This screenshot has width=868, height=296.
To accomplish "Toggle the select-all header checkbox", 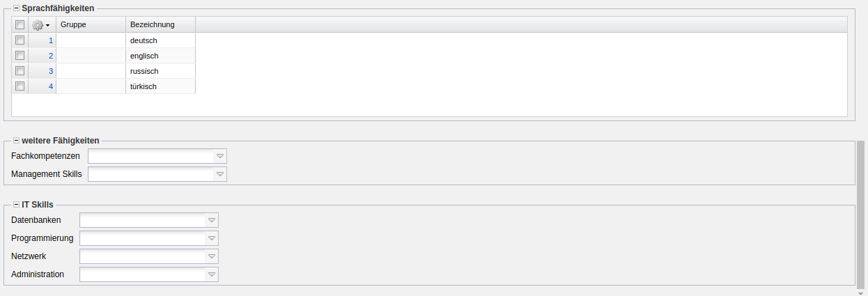I will point(20,25).
